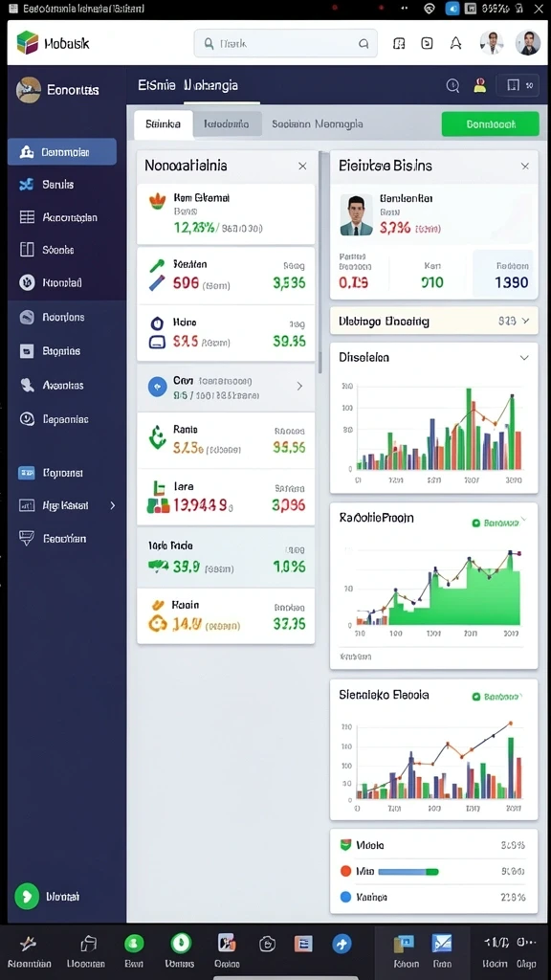Switch to the Soaiann Naomagia tab
This screenshot has width=551, height=980.
318,123
